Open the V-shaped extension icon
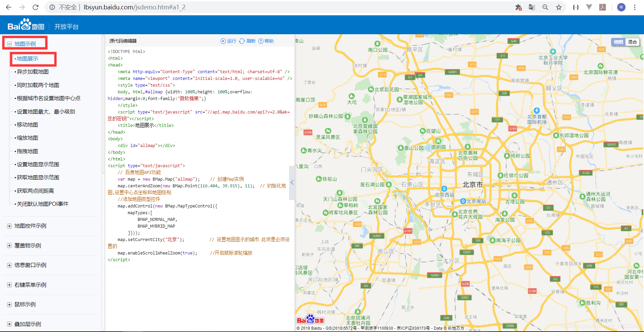This screenshot has width=644, height=332. coord(589,7)
